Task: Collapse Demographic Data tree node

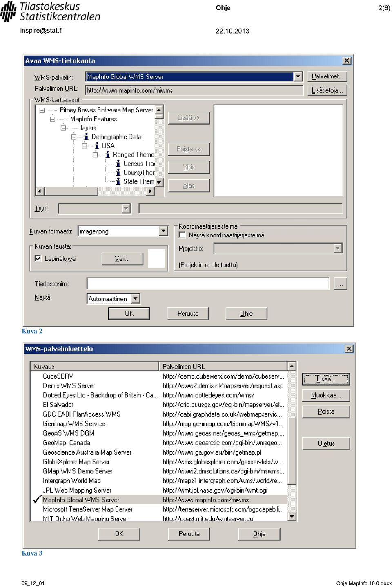Action: click(73, 137)
